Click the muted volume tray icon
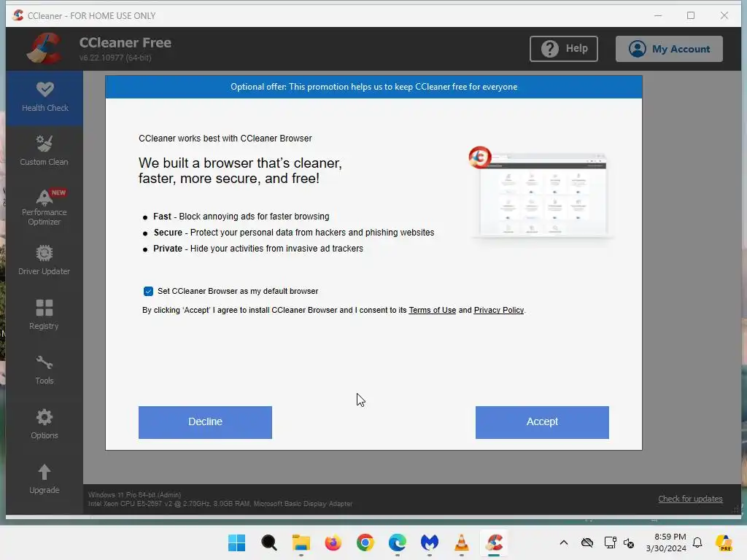 [x=629, y=542]
